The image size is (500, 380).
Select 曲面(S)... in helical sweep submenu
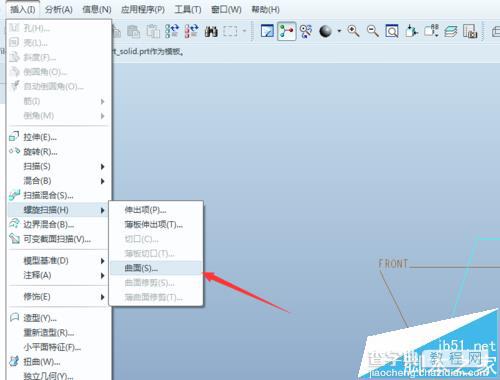point(156,268)
